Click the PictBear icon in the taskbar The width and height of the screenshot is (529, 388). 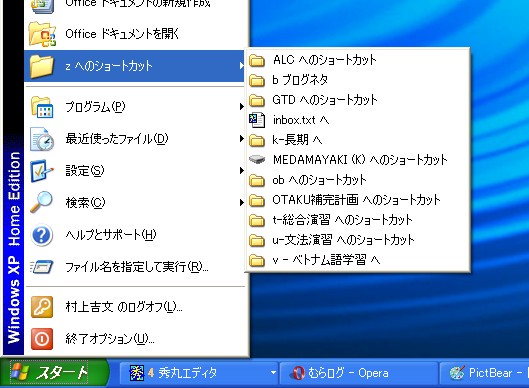pyautogui.click(x=457, y=373)
